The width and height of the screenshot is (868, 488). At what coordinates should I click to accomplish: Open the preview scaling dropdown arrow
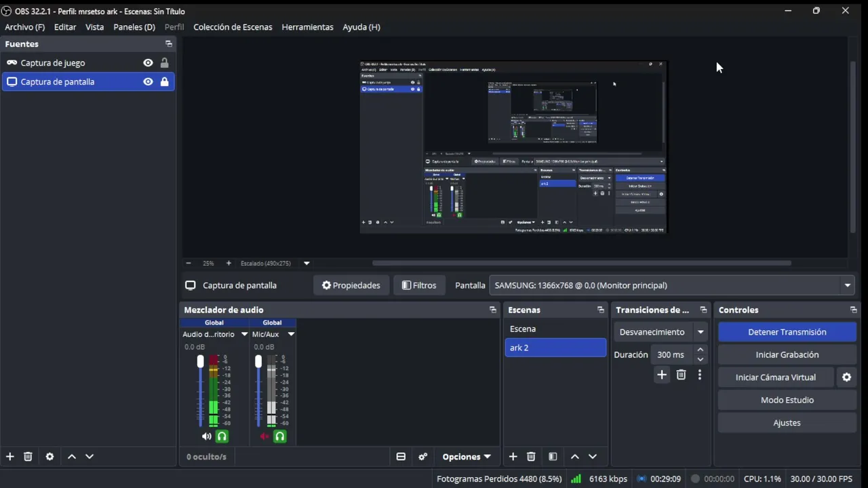tap(307, 263)
